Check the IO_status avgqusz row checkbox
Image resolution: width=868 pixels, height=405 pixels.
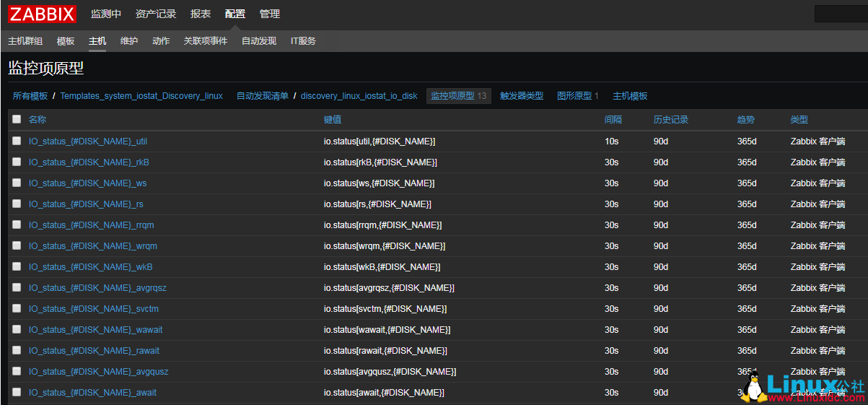pos(17,371)
